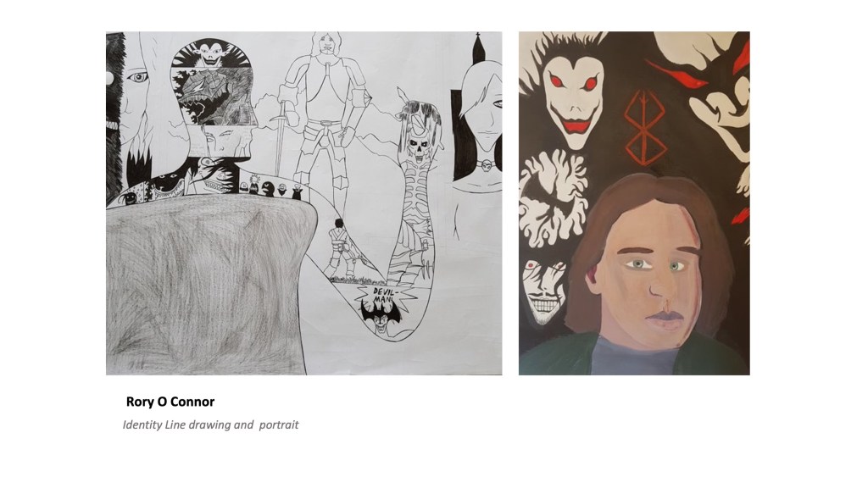
Task: Click the white curly-maned creature in painting
Action: (x=554, y=199)
